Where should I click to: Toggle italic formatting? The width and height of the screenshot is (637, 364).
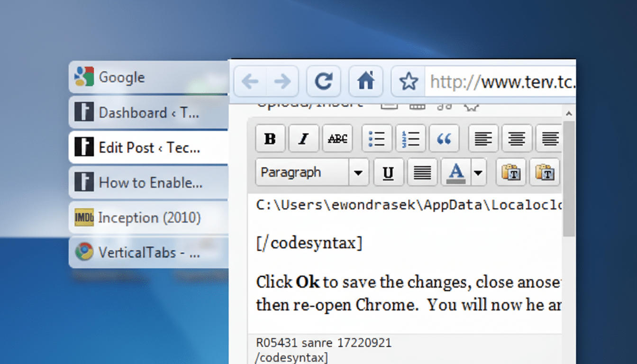[x=303, y=138]
